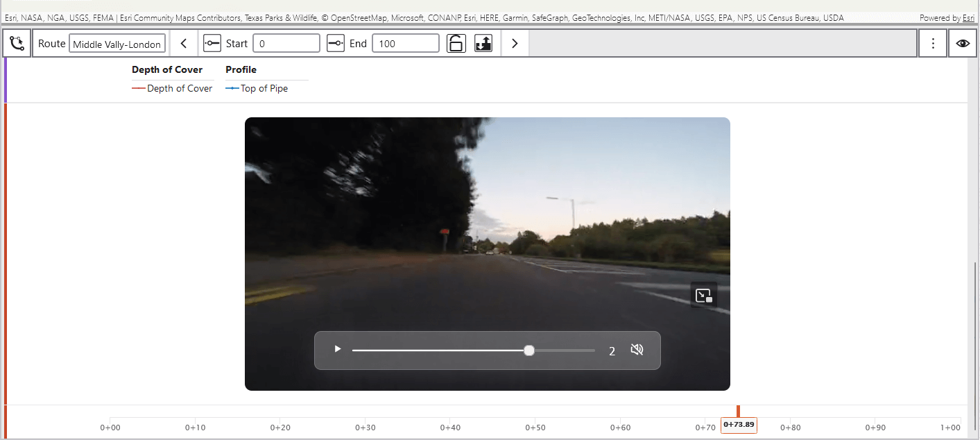Click the Start measure input field
This screenshot has width=980, height=440.
point(286,44)
